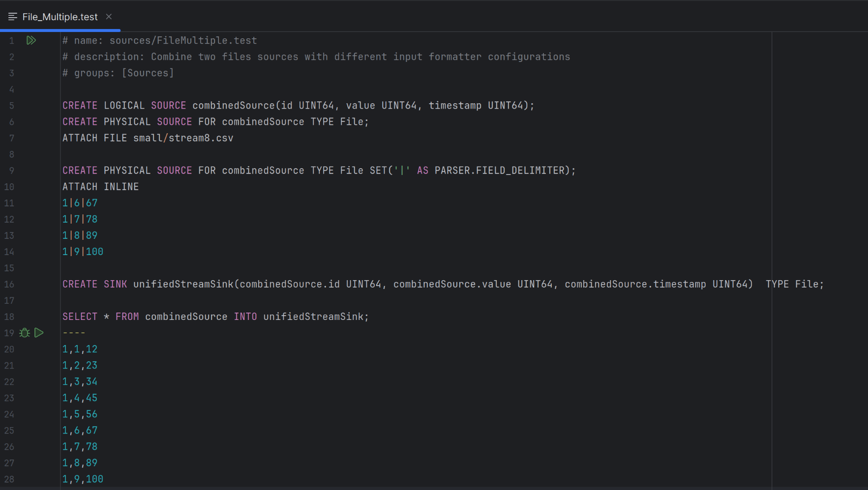
Task: Click inline data row 1|6|67
Action: pos(80,202)
